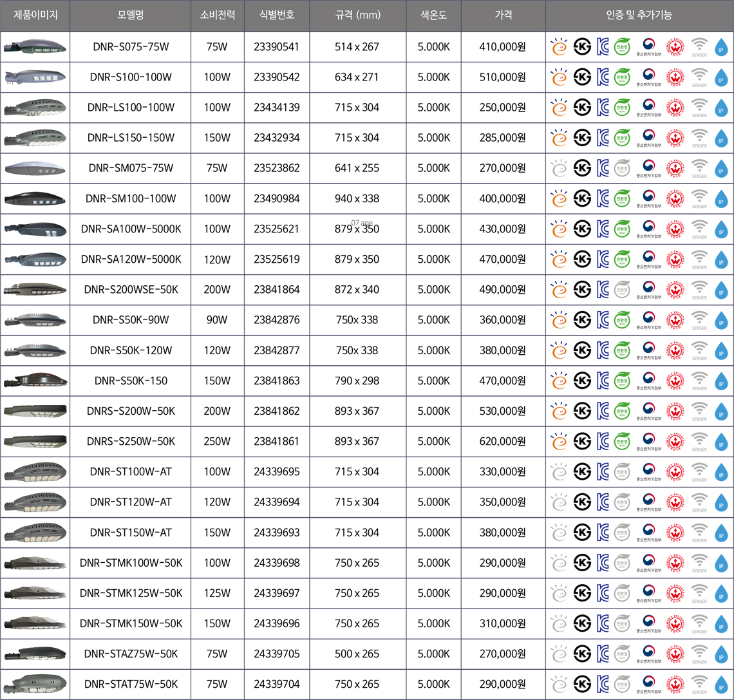Click the 식별번호 column header
The image size is (734, 700).
pos(277,15)
